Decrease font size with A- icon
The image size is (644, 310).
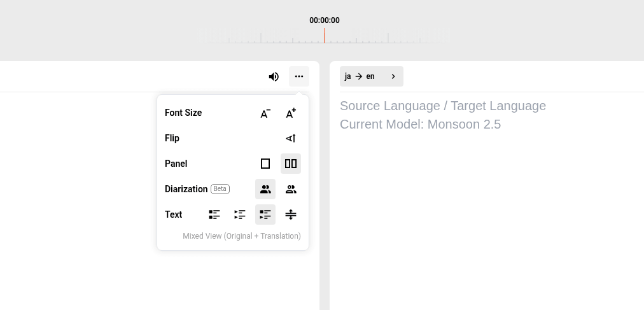(x=265, y=113)
